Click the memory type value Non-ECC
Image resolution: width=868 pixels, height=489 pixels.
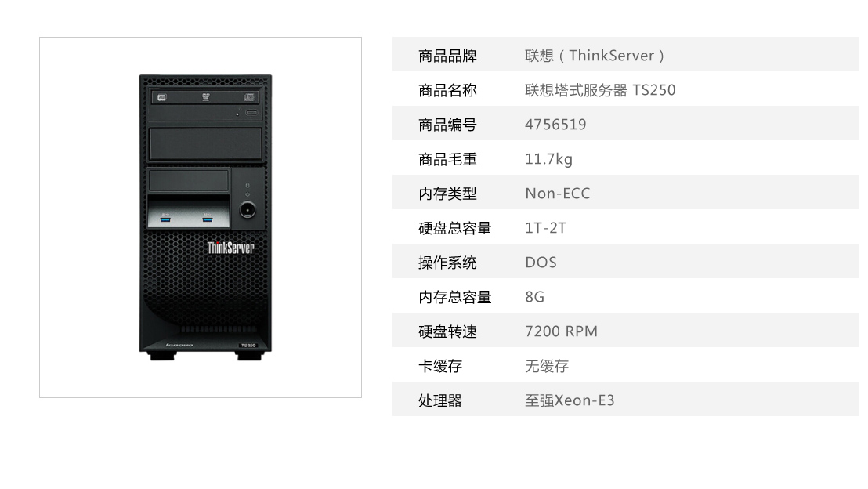click(558, 194)
